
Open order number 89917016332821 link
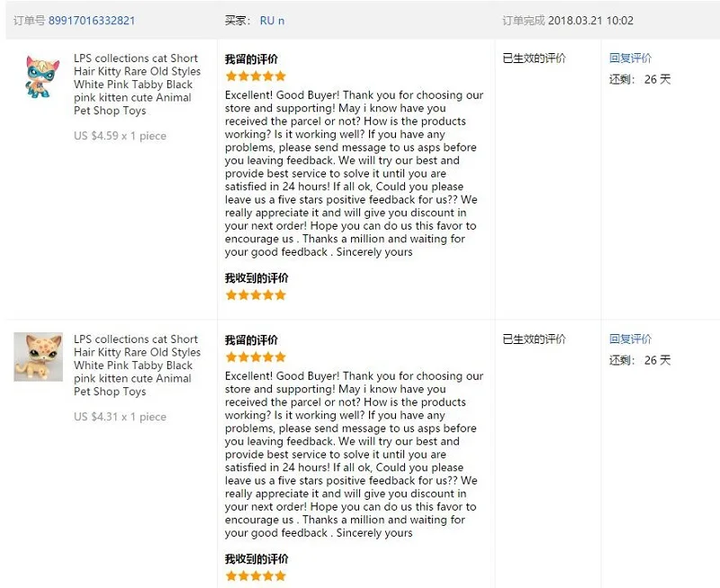tap(92, 21)
